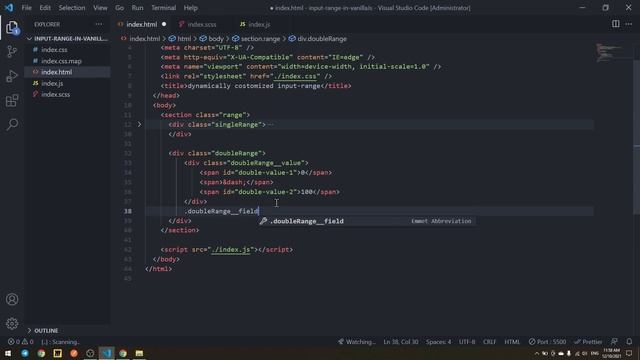Switch to the index.js editor tab
The width and height of the screenshot is (640, 360).
tap(259, 24)
